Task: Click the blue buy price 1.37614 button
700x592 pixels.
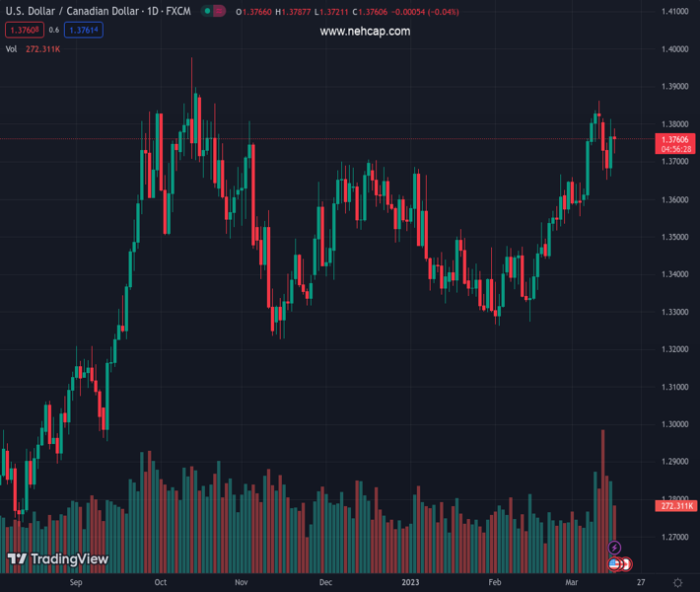Action: pyautogui.click(x=84, y=31)
